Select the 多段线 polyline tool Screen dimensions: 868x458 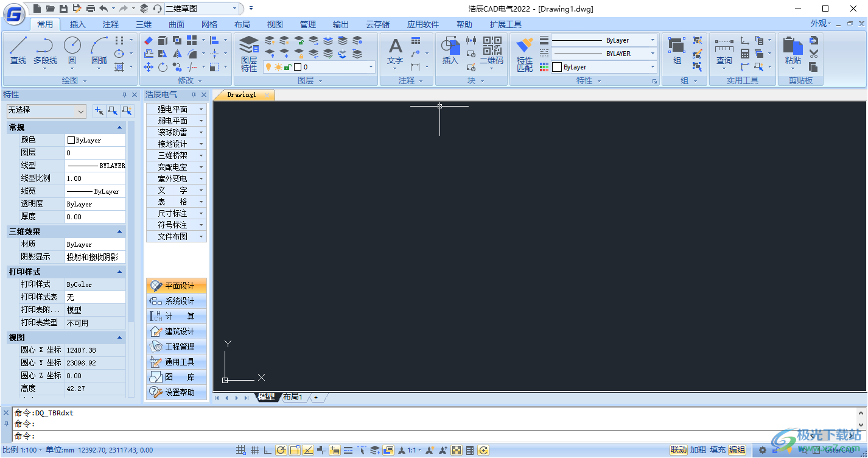[45, 50]
